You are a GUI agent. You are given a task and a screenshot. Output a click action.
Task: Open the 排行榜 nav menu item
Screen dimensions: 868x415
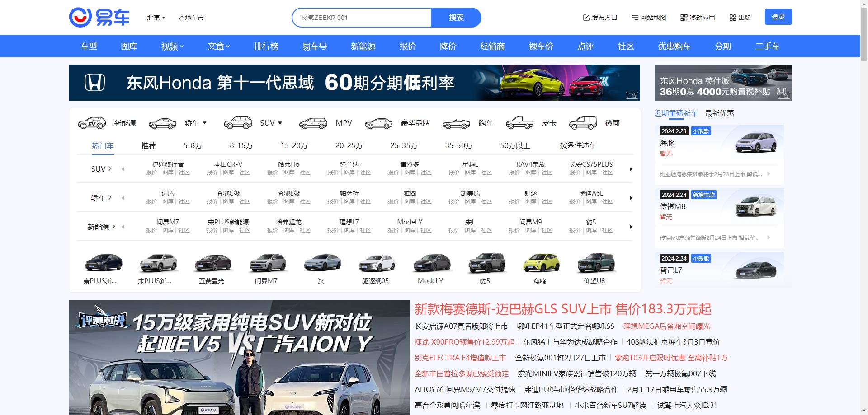(266, 46)
